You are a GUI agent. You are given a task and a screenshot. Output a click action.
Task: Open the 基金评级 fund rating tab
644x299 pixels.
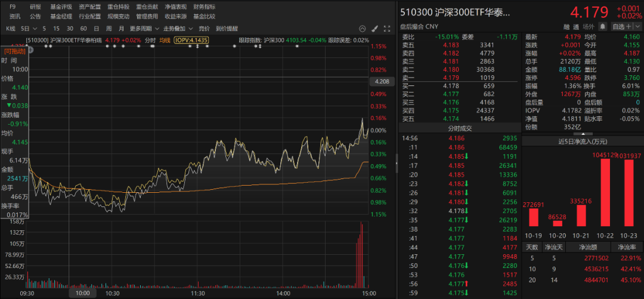pos(61,7)
